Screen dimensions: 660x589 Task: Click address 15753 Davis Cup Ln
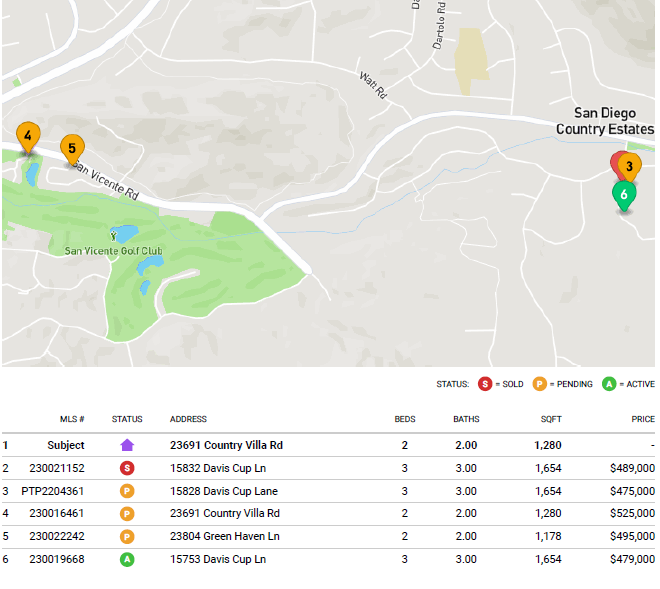[x=218, y=559]
